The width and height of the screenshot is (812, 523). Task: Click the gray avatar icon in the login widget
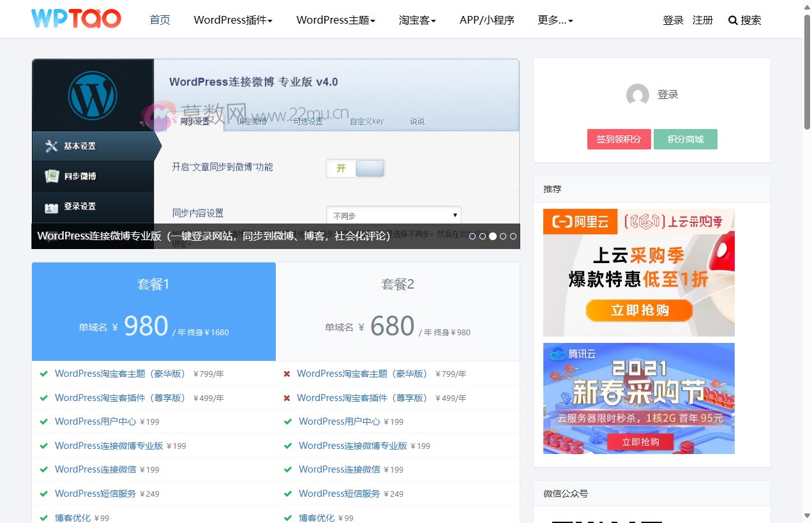point(638,95)
